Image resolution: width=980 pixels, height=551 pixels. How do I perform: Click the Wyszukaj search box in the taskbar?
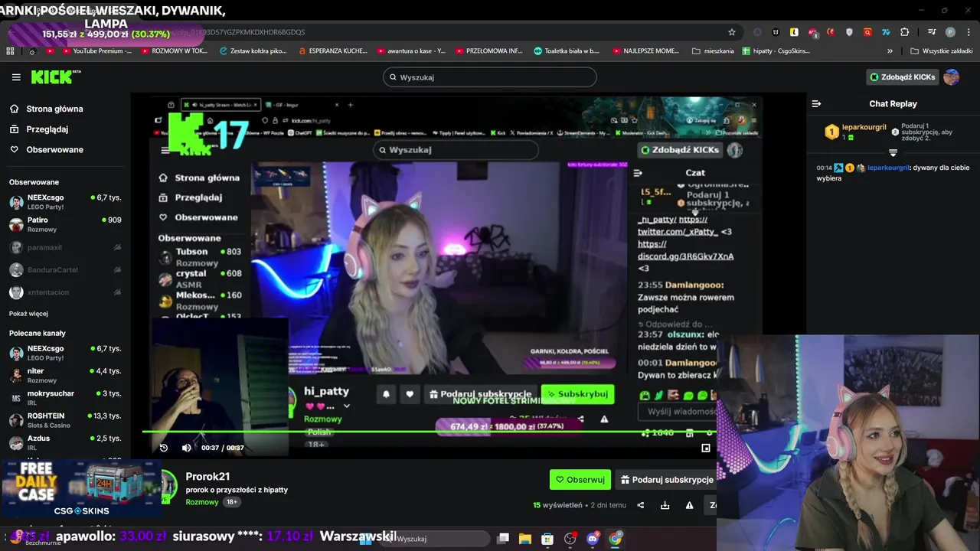pos(435,539)
